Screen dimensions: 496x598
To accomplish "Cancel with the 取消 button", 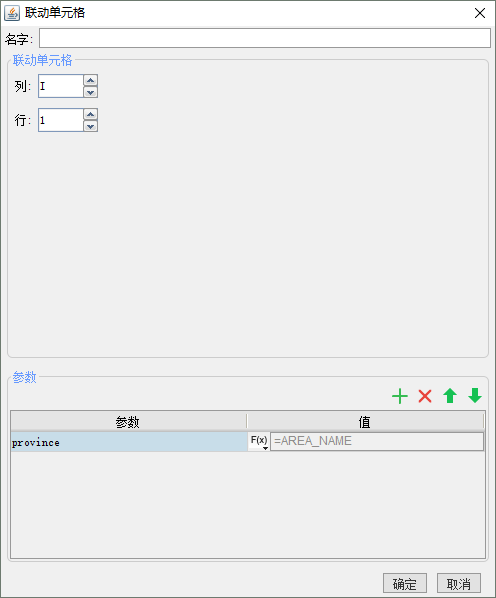I will [459, 583].
